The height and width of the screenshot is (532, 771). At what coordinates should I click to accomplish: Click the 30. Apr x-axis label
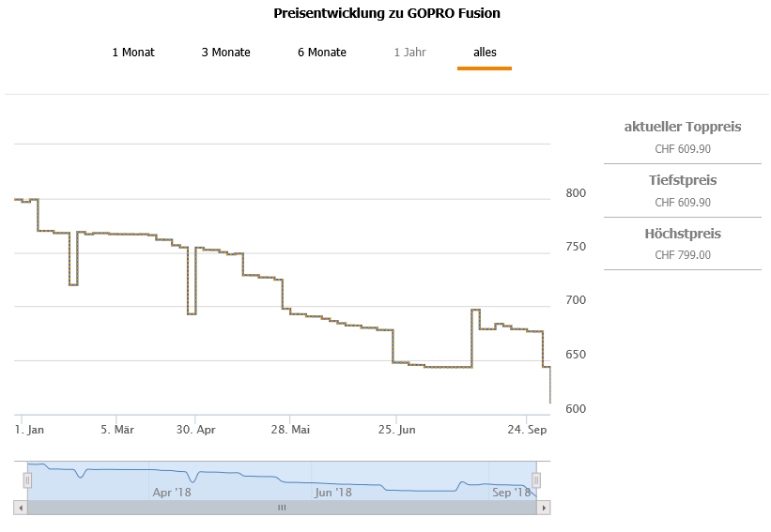pyautogui.click(x=196, y=430)
